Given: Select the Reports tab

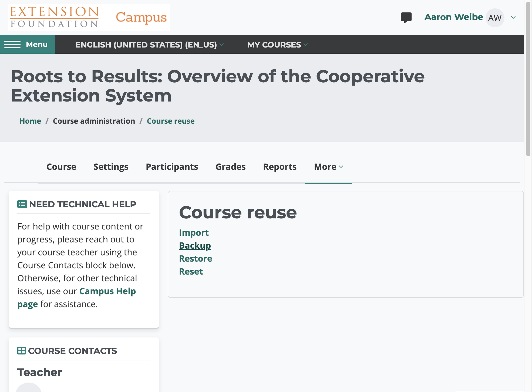Looking at the screenshot, I should pyautogui.click(x=280, y=167).
